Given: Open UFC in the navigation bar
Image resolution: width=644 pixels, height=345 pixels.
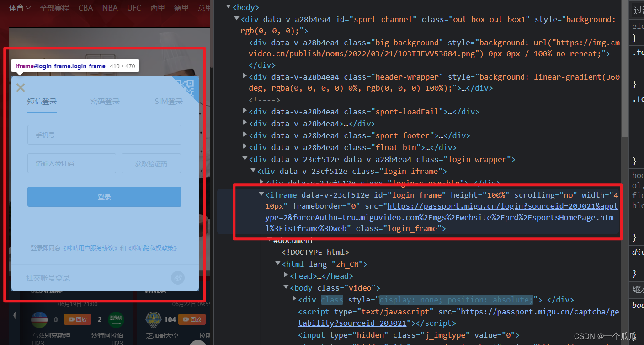Looking at the screenshot, I should 134,8.
